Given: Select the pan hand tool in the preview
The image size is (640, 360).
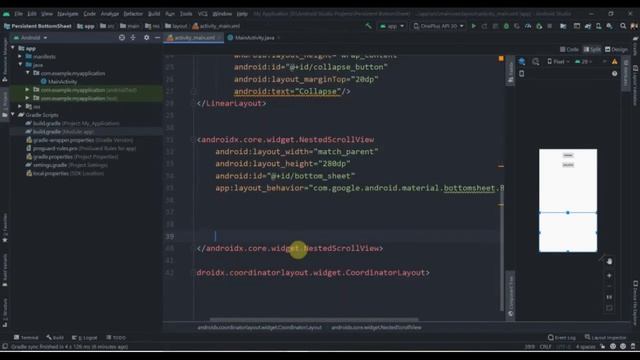Looking at the screenshot, I should pyautogui.click(x=609, y=261).
